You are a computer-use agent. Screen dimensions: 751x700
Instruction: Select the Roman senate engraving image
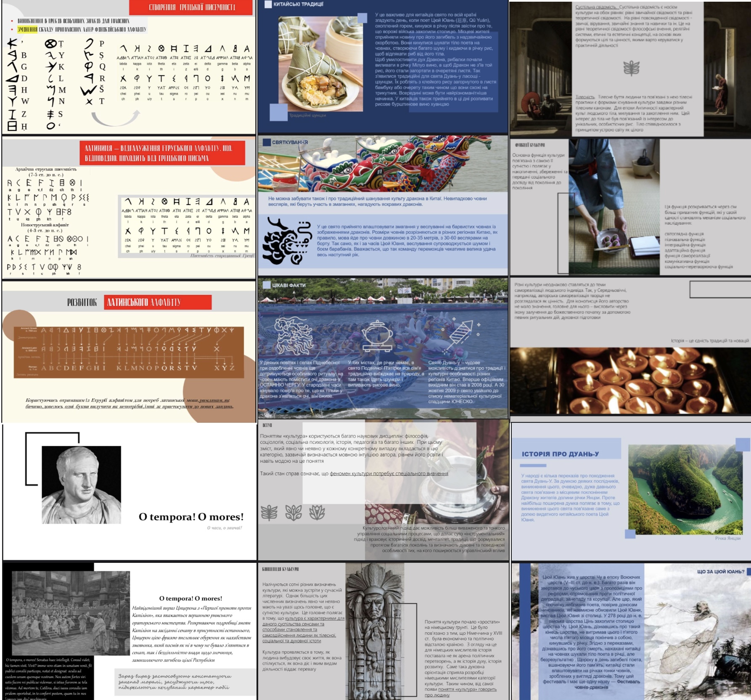pyautogui.click(x=70, y=613)
